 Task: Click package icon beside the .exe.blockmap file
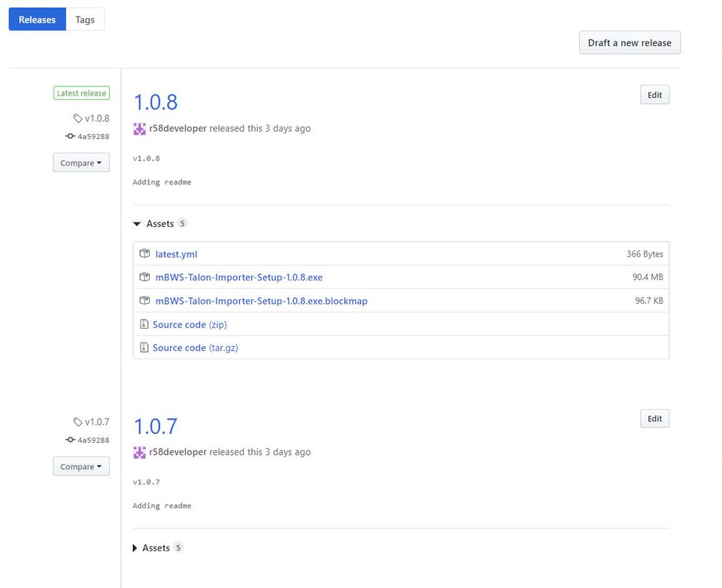[x=144, y=301]
